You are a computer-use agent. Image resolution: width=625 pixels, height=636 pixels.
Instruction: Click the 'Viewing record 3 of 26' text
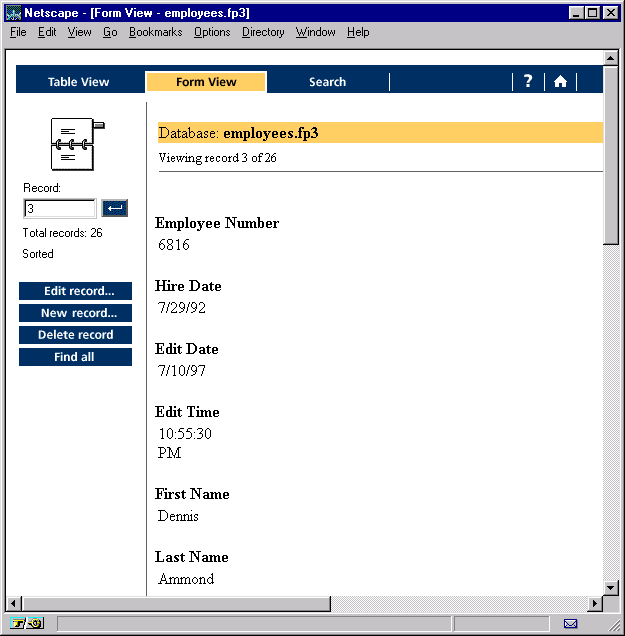[217, 158]
